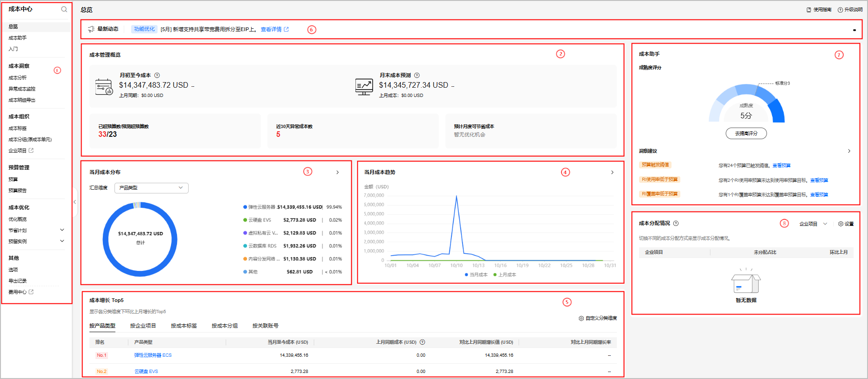868x379 pixels.
Task: Open the 汇总维度 产品类型 dropdown
Action: (151, 188)
